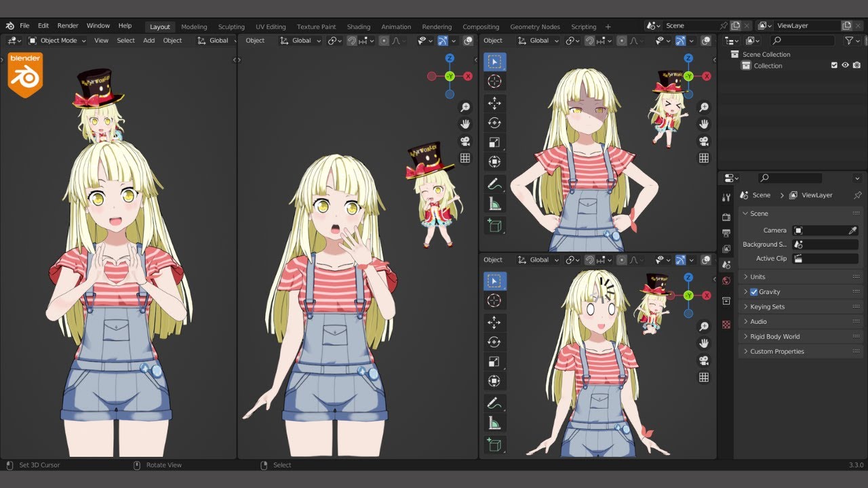Switch to the Shading workspace tab

pos(359,26)
